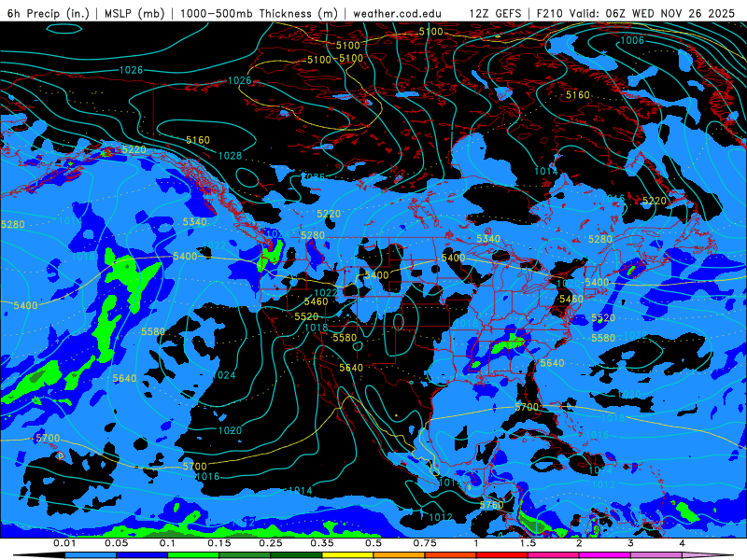This screenshot has width=747, height=560.
Task: Click the left arrow end of legend bar
Action: [38, 555]
